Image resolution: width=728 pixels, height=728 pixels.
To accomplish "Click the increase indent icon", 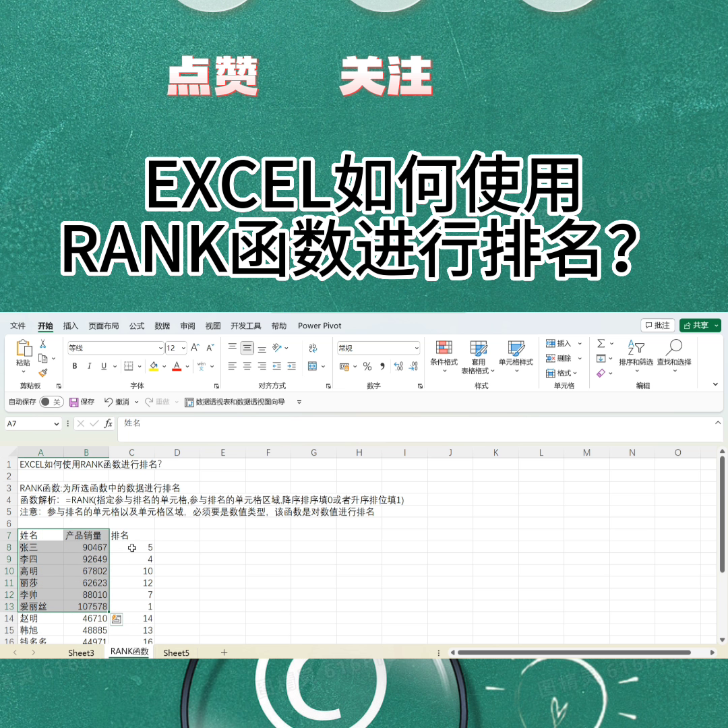I will 292,366.
